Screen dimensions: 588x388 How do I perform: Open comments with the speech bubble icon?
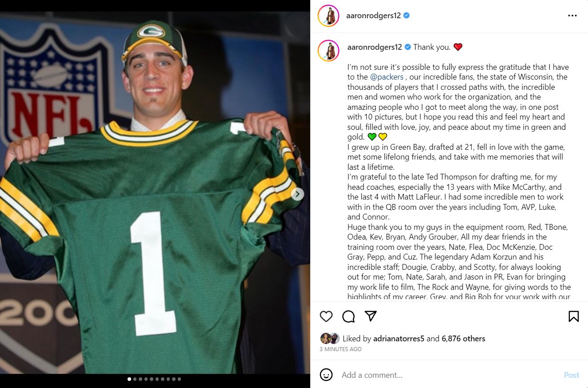coord(348,316)
